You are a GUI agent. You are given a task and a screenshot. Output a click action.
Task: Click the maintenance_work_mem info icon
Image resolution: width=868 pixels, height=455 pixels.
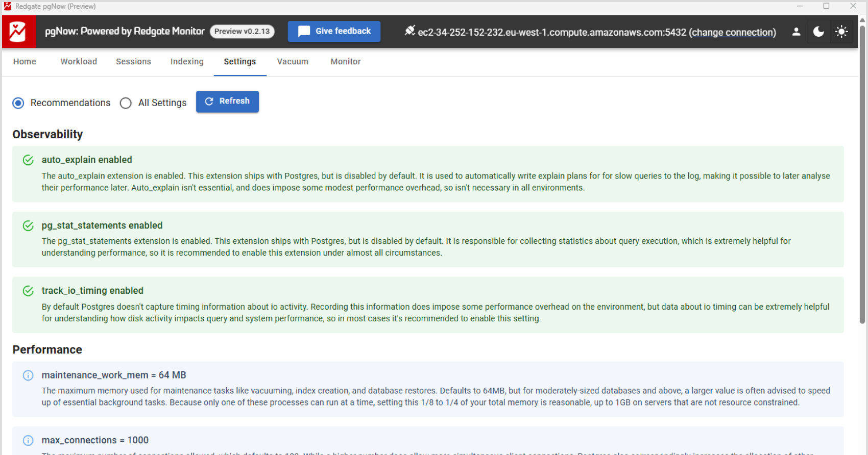tap(28, 375)
